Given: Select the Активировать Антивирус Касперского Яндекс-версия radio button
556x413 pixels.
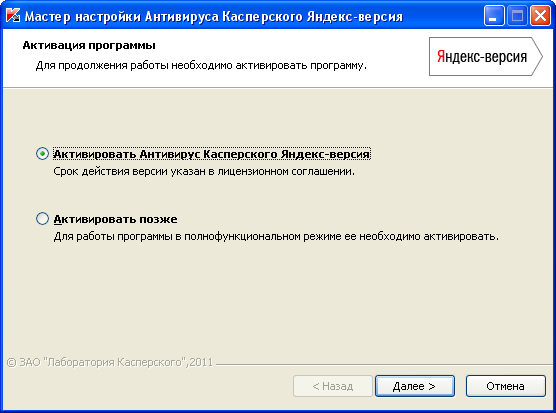Looking at the screenshot, I should 43,154.
